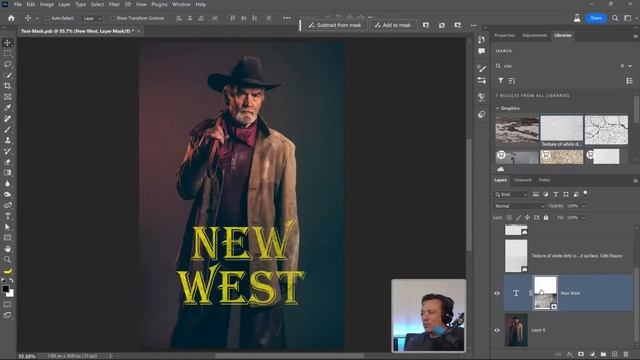Close the Text-Mask.psb document tab

pyautogui.click(x=139, y=31)
